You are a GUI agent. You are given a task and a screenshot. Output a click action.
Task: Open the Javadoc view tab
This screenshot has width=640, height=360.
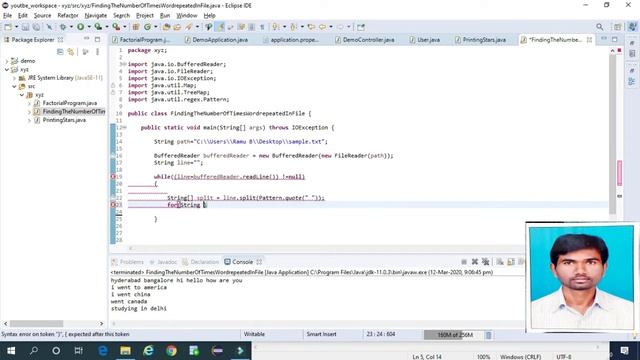click(x=163, y=262)
